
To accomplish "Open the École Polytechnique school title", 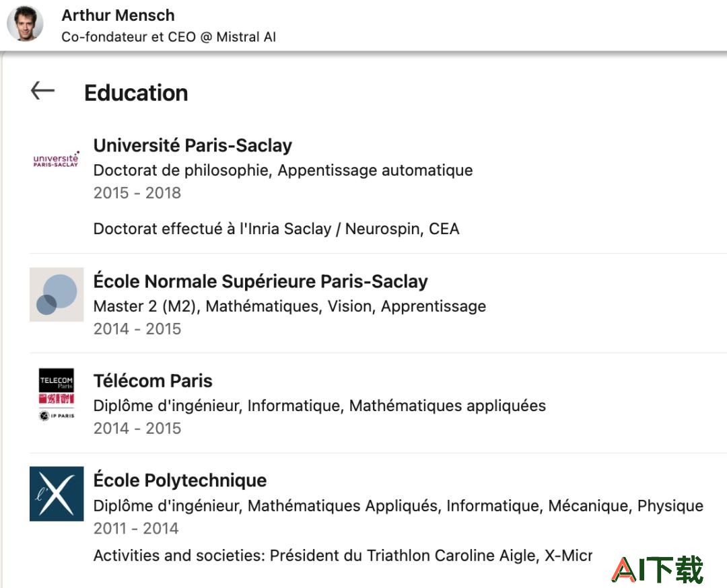I will click(x=180, y=480).
